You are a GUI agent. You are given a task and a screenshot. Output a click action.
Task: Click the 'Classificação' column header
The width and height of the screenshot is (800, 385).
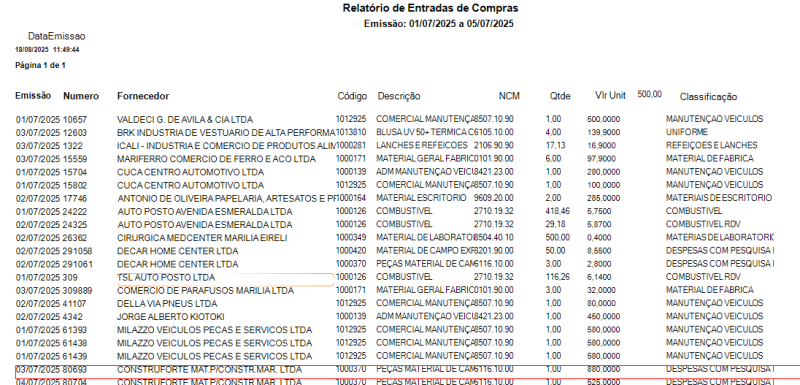(708, 97)
